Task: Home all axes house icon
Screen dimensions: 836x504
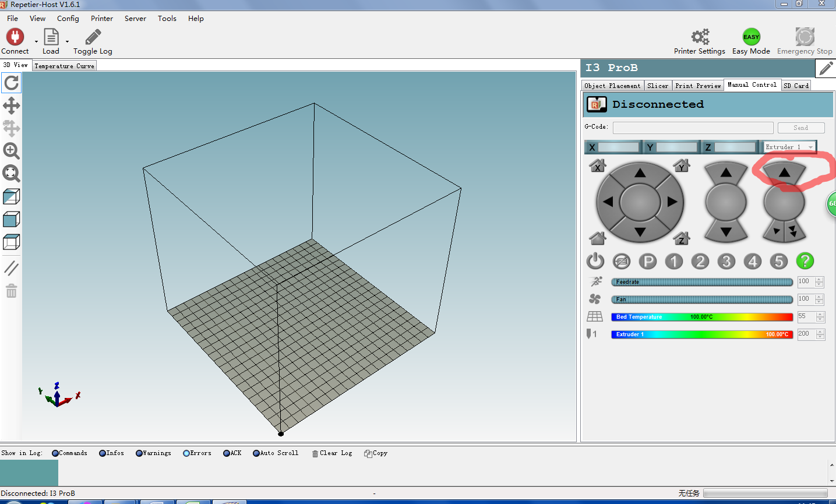Action: pyautogui.click(x=598, y=238)
